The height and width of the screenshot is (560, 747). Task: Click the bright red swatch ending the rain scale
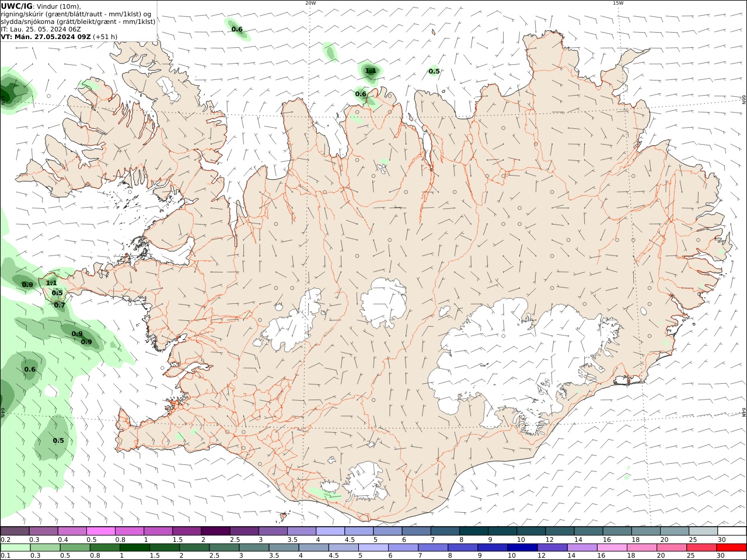[731, 548]
